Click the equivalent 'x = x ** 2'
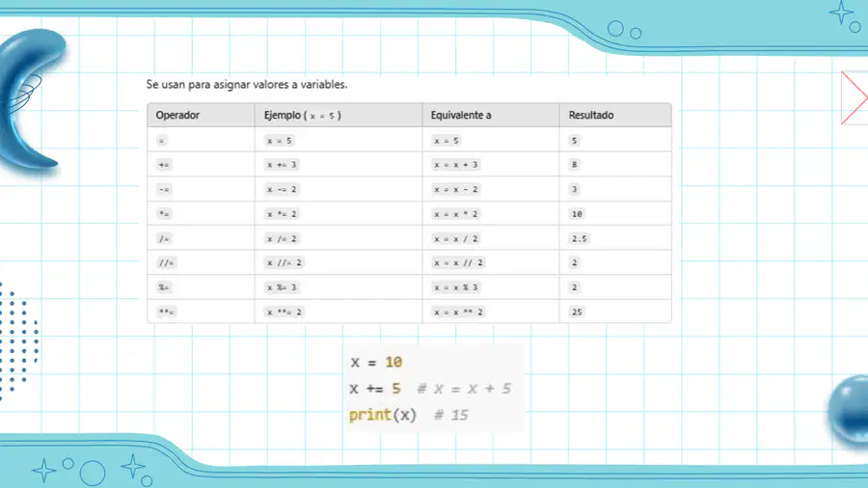Viewport: 868px width, 488px height. point(458,312)
